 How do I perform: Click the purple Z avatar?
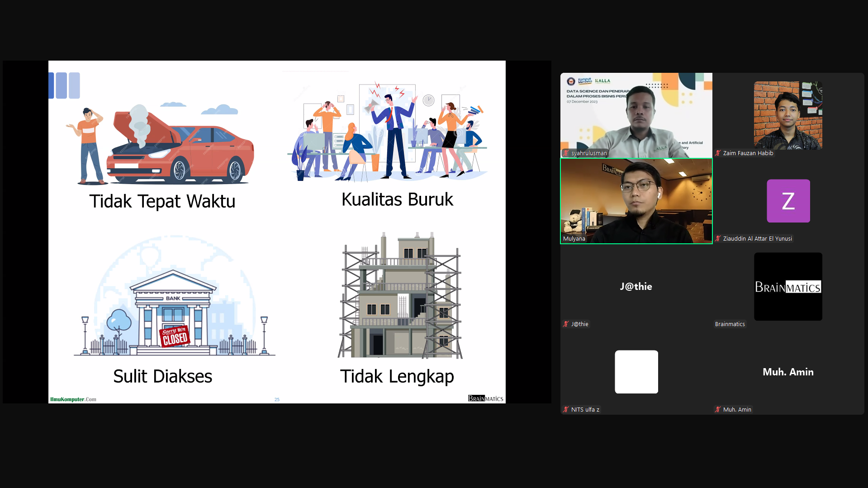788,201
